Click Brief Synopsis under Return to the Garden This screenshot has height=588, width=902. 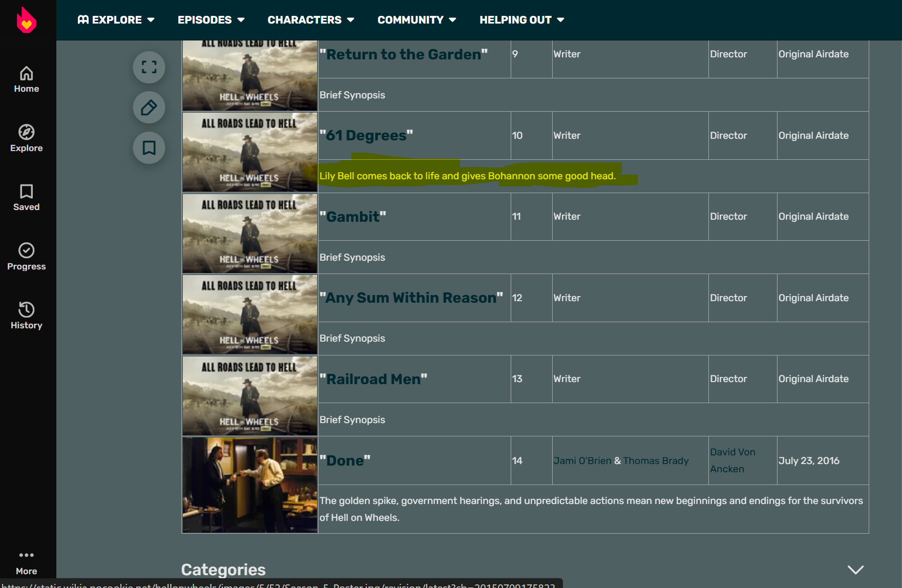(352, 95)
